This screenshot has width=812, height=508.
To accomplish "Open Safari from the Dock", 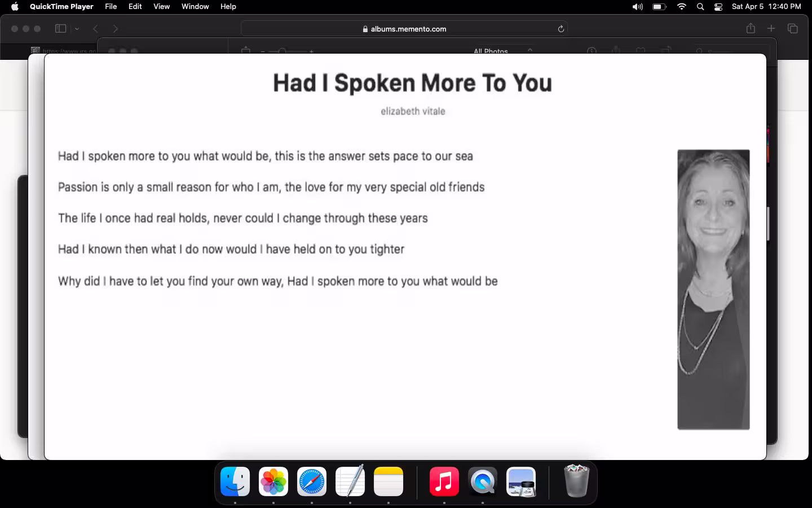I will (x=312, y=481).
